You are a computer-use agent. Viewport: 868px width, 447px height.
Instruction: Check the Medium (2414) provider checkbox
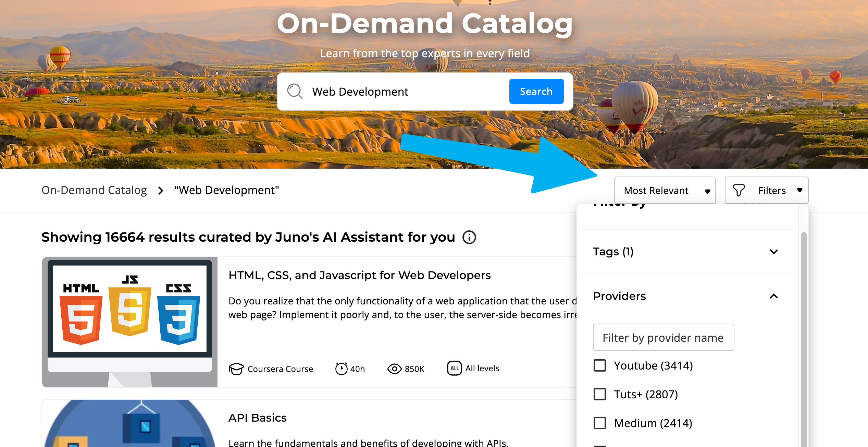pos(599,423)
